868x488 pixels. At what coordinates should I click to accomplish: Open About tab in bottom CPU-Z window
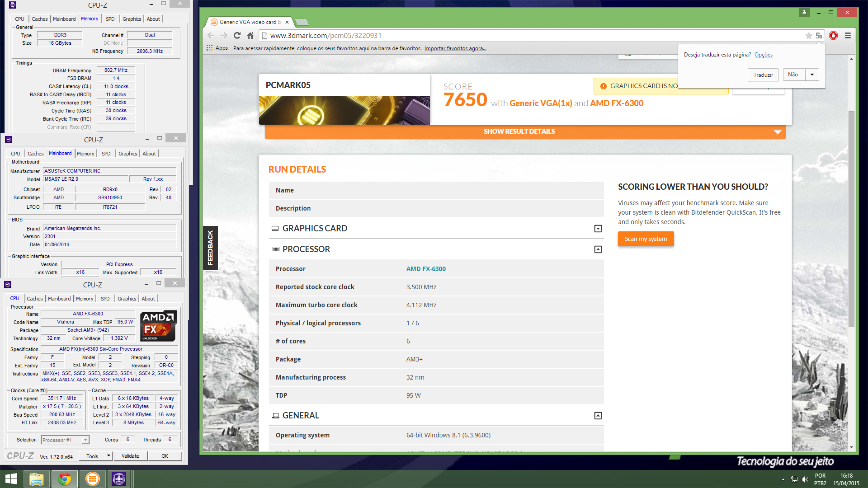(x=148, y=299)
